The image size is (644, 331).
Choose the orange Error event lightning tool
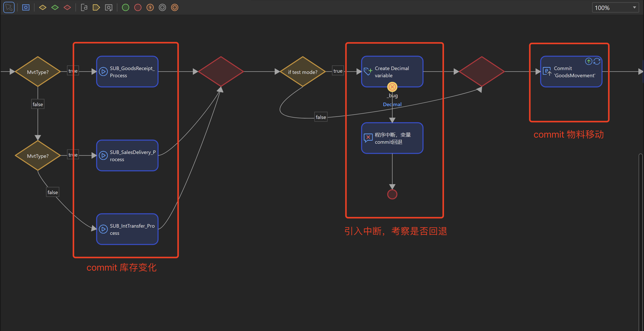pyautogui.click(x=150, y=7)
